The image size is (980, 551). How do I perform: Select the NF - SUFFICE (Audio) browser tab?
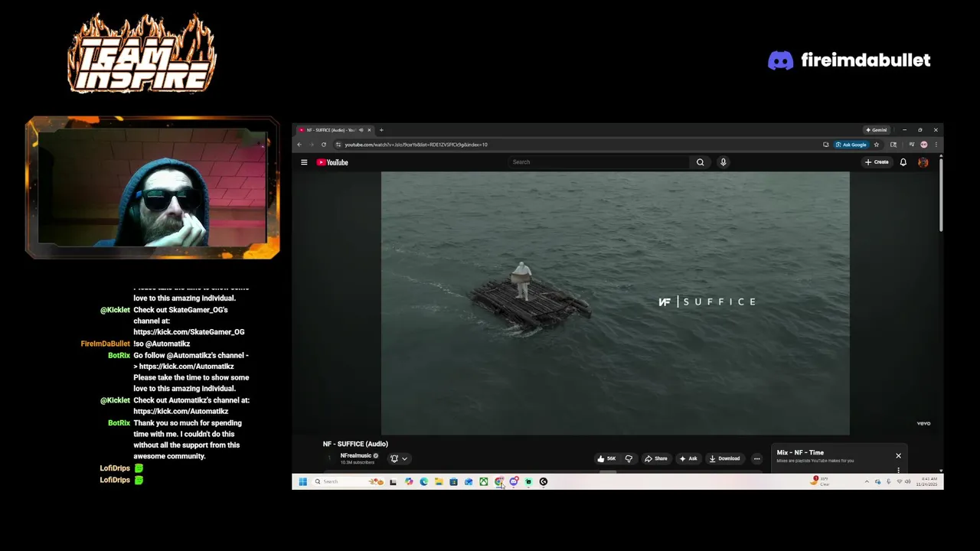[x=335, y=130]
